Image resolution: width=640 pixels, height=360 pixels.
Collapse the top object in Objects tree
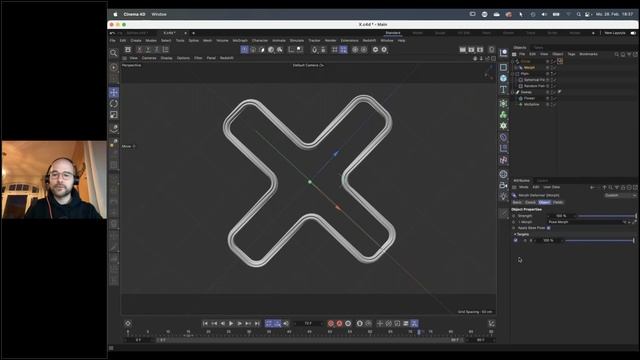click(x=513, y=61)
